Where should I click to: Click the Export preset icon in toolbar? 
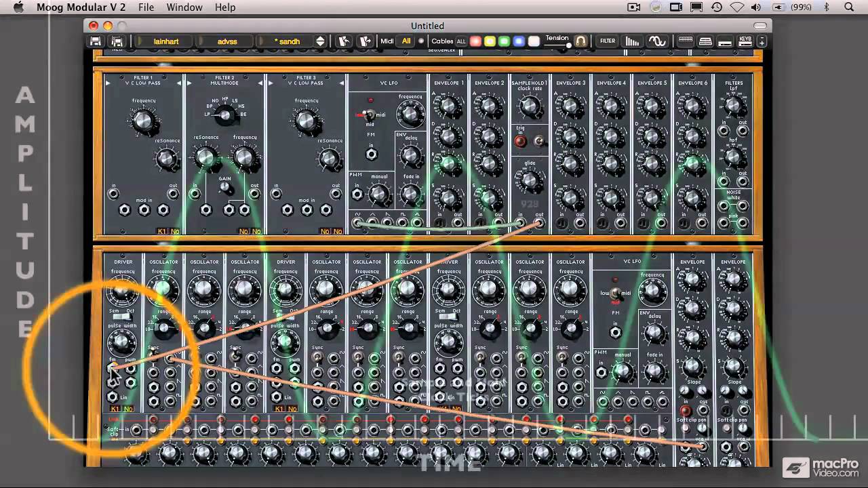365,41
